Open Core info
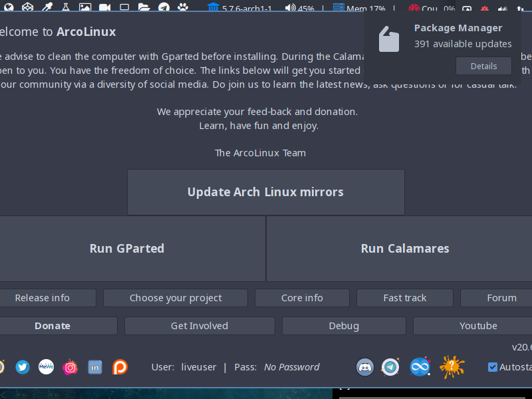The height and width of the screenshot is (399, 532). pos(302,298)
